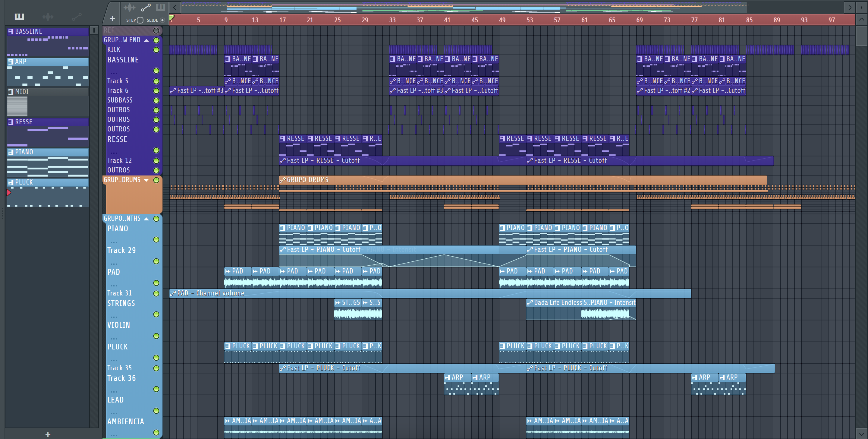868x439 pixels.
Task: Select the pattern clip focus icon in playlist header
Action: 160,8
